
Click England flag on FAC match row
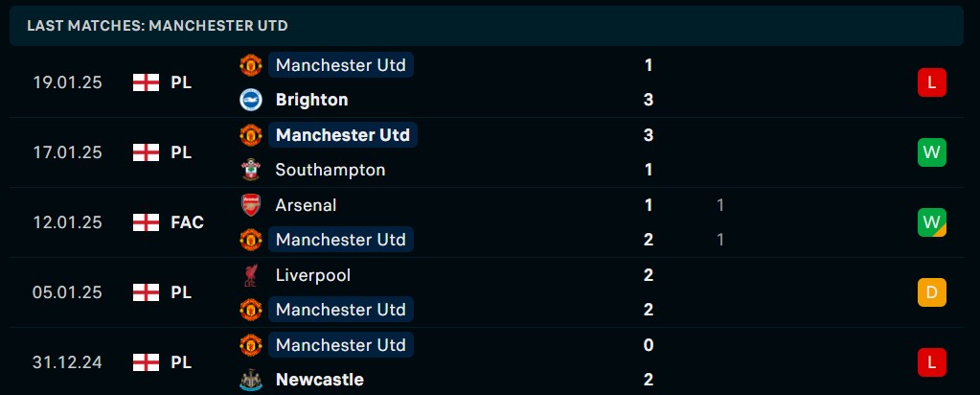coord(146,222)
